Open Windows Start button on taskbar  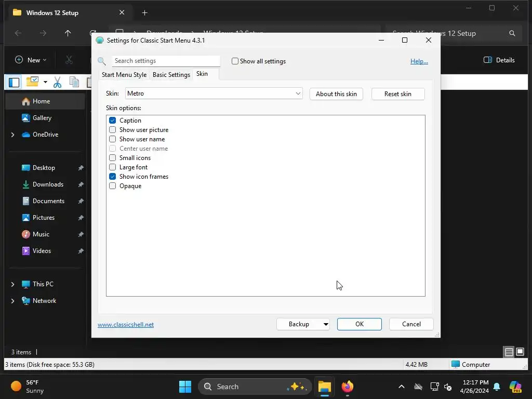pos(185,387)
